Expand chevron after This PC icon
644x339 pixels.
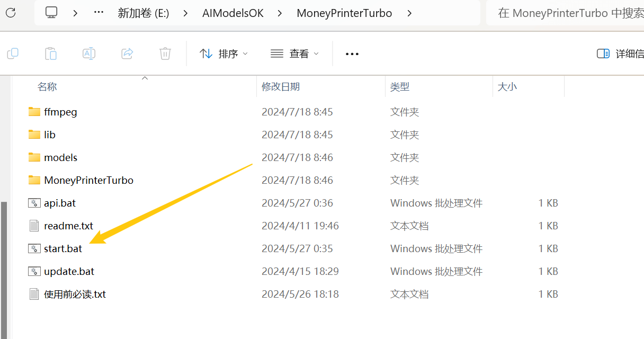[76, 13]
